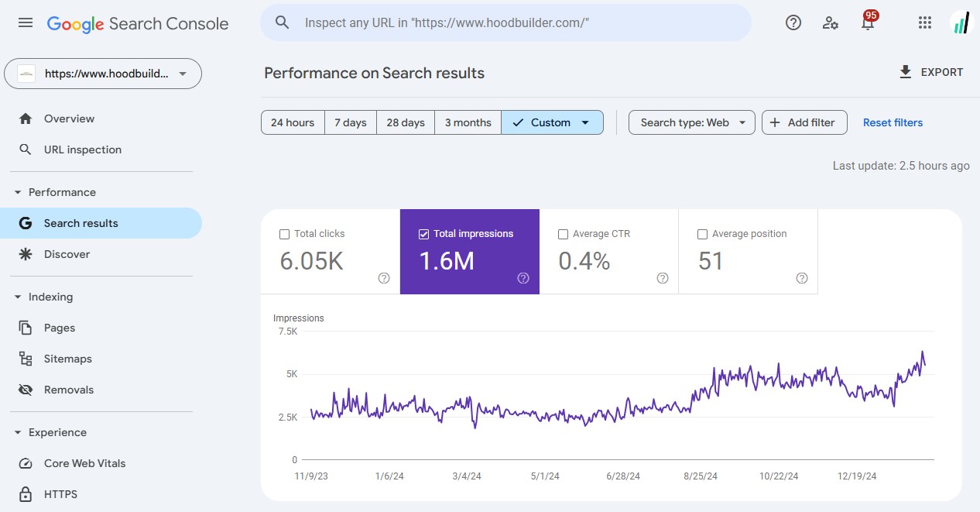Viewport: 980px width, 512px height.
Task: Click the hoodbuilder property favicon
Action: (27, 74)
